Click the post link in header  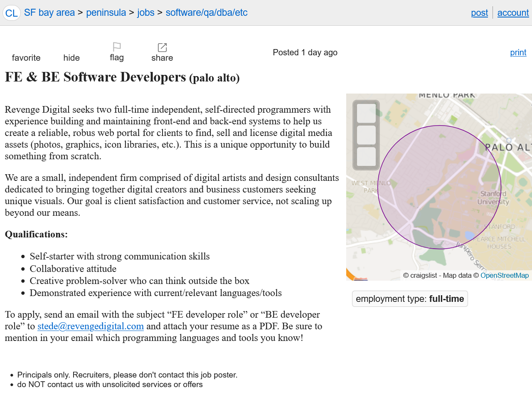point(479,13)
